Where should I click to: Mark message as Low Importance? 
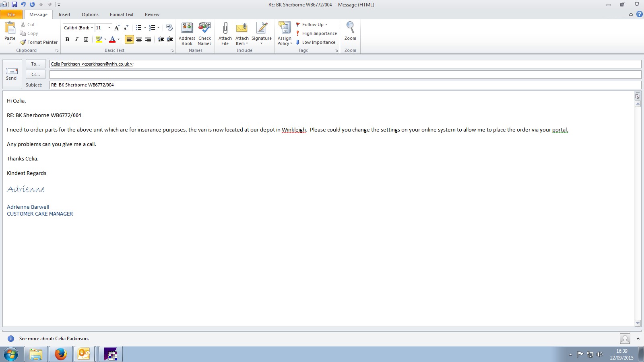tap(316, 42)
